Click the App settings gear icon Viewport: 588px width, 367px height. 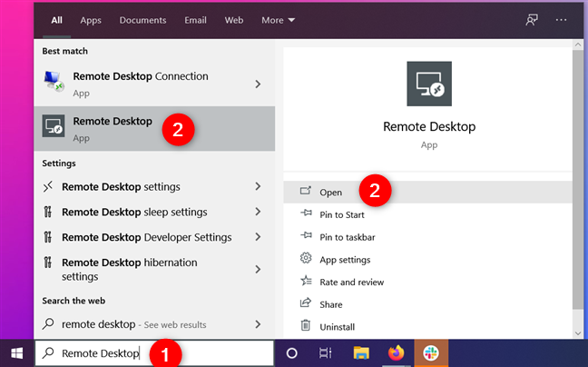(306, 258)
